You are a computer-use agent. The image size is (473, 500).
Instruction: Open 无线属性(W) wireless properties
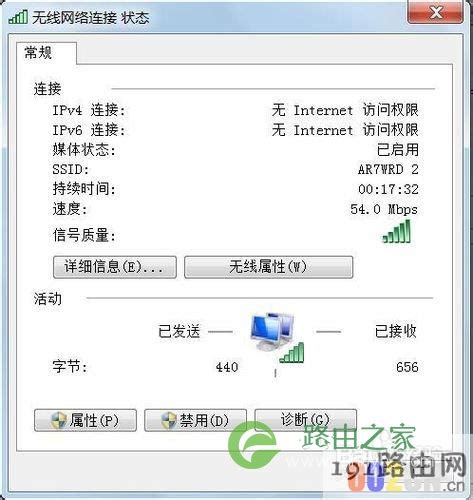[x=268, y=267]
